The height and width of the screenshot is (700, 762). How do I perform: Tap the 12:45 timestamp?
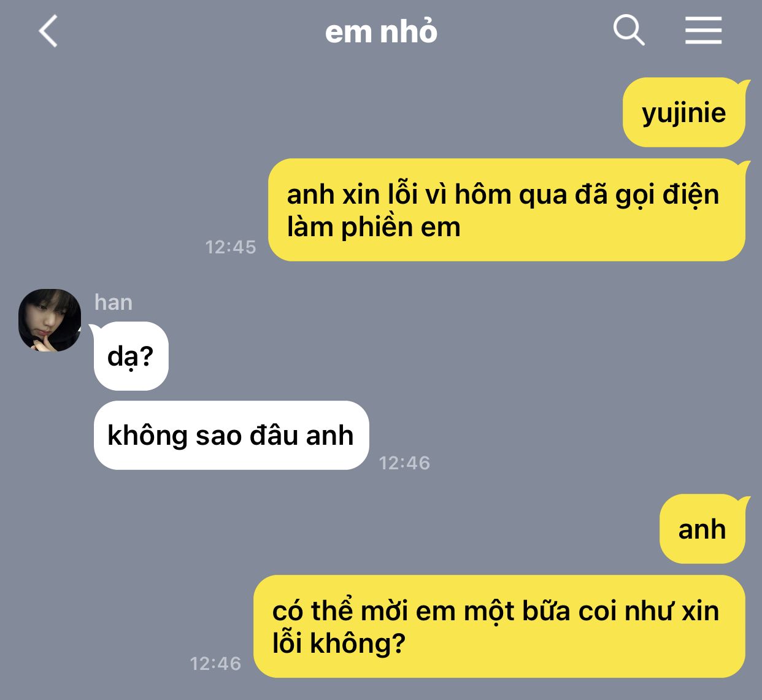[x=231, y=247]
